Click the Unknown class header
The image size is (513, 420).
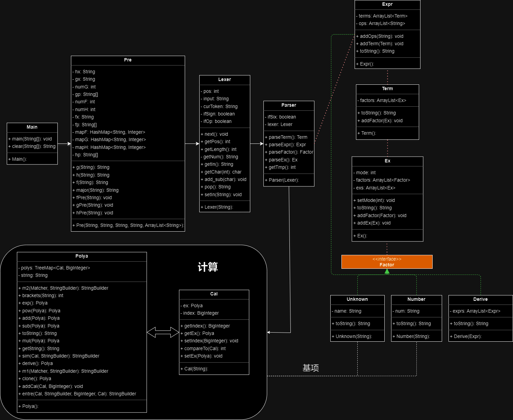pyautogui.click(x=357, y=299)
